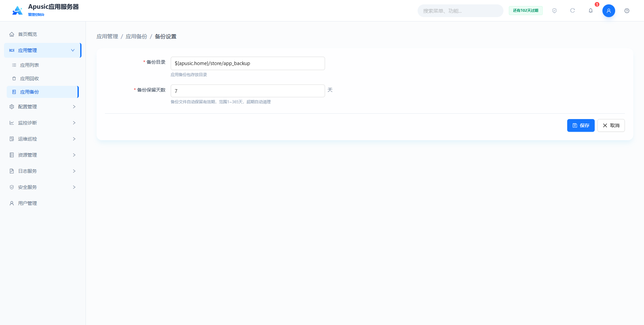
Task: Click the log file icon beside 日志服务
Action: (12, 171)
